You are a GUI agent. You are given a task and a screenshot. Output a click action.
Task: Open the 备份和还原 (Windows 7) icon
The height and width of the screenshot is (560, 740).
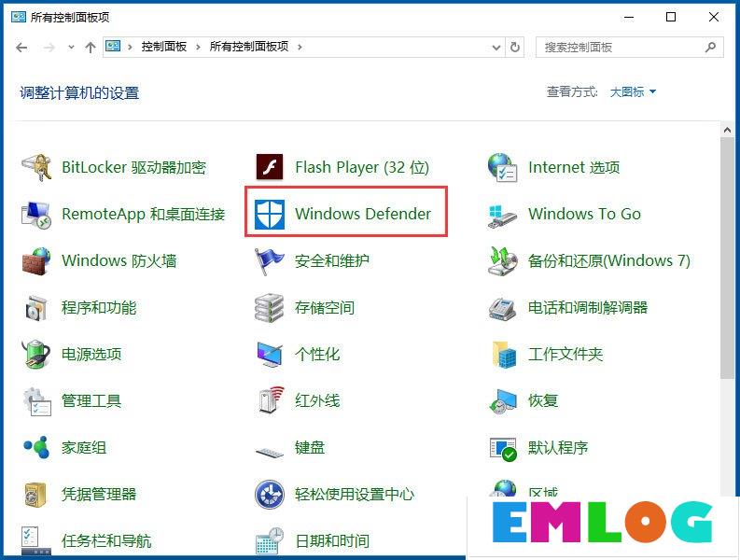[503, 261]
